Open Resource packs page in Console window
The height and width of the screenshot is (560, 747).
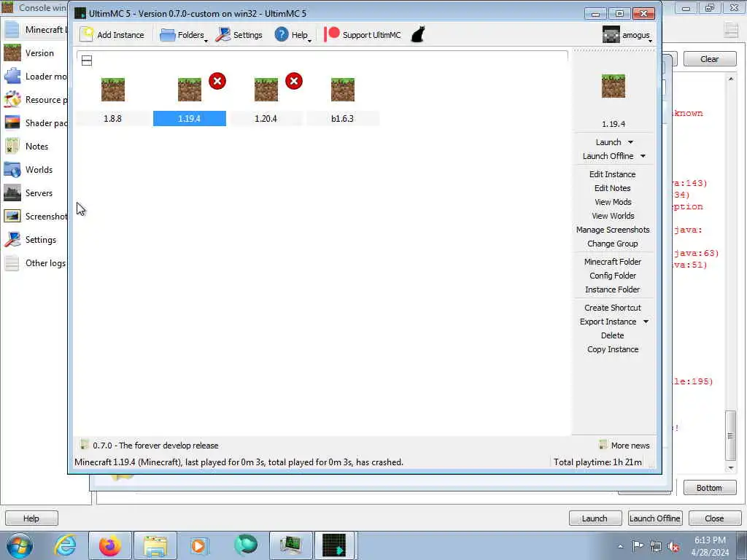(x=34, y=99)
